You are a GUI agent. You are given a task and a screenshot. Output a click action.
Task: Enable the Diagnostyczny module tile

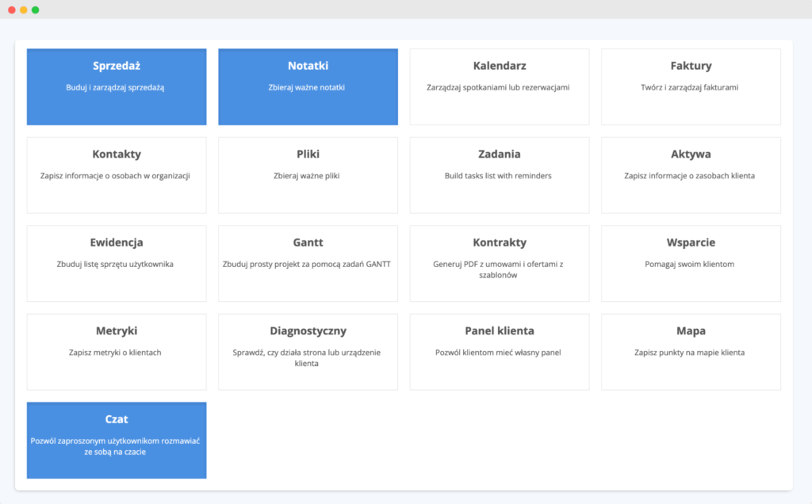tap(308, 352)
